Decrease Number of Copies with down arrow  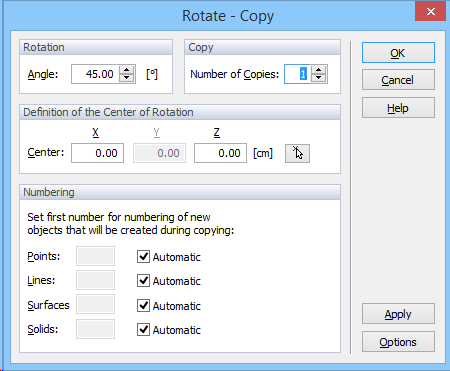319,78
